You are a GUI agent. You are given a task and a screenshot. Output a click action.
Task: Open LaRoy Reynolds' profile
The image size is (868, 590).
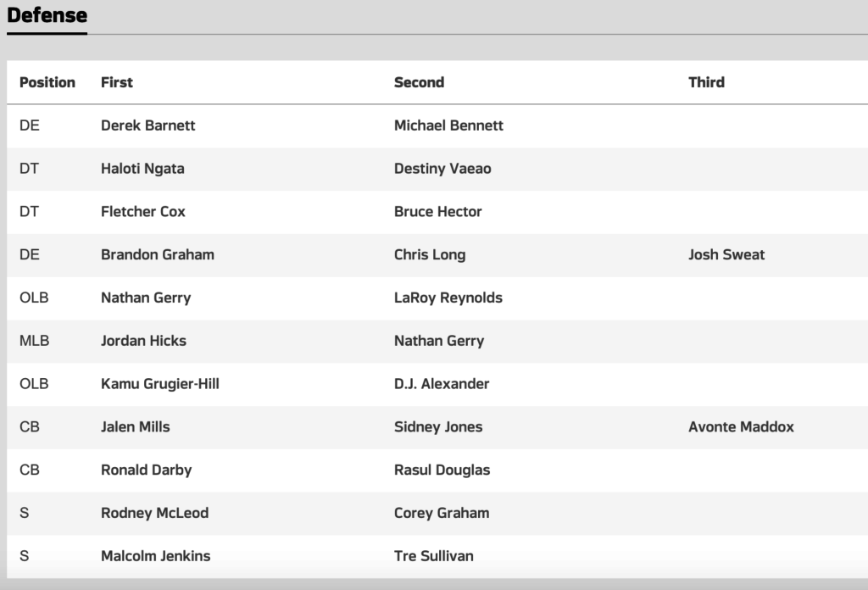pos(448,298)
